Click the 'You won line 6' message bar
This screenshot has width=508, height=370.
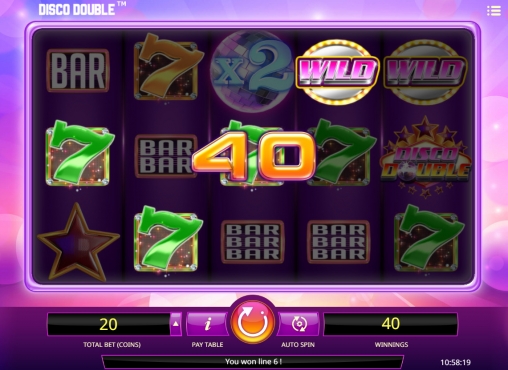253,362
